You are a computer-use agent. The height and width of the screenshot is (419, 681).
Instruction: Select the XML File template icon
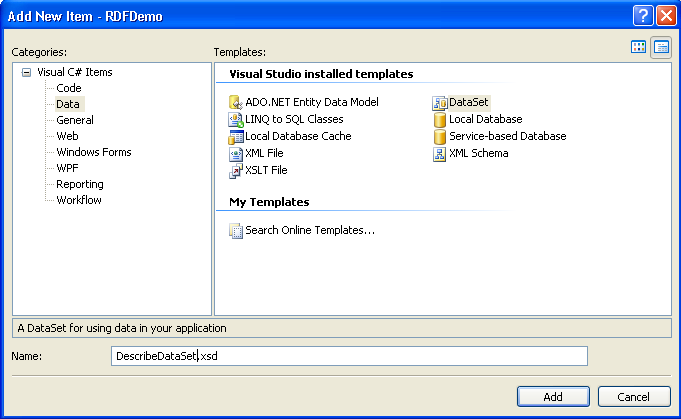[236, 154]
